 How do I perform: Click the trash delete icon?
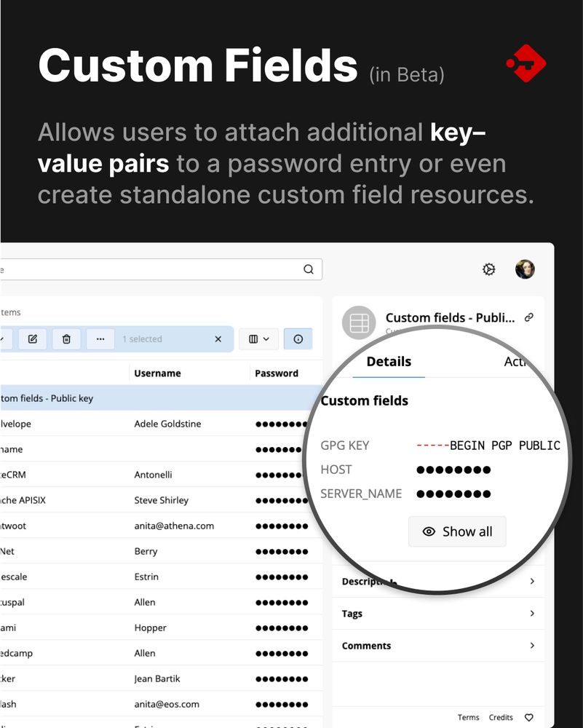pyautogui.click(x=66, y=339)
